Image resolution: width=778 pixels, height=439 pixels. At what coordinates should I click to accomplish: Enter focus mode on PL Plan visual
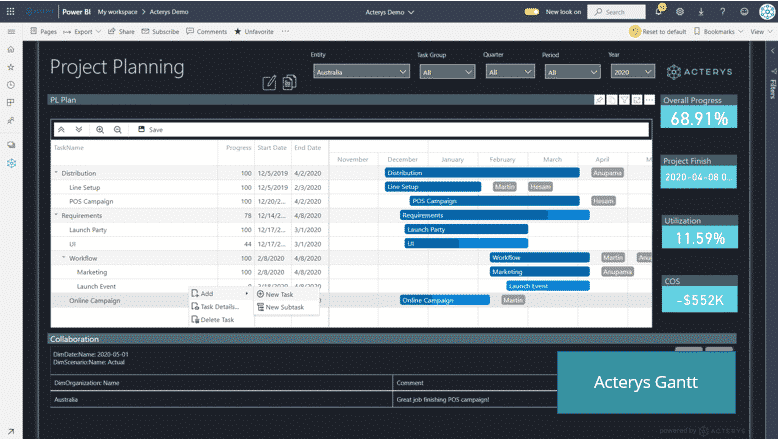point(636,100)
